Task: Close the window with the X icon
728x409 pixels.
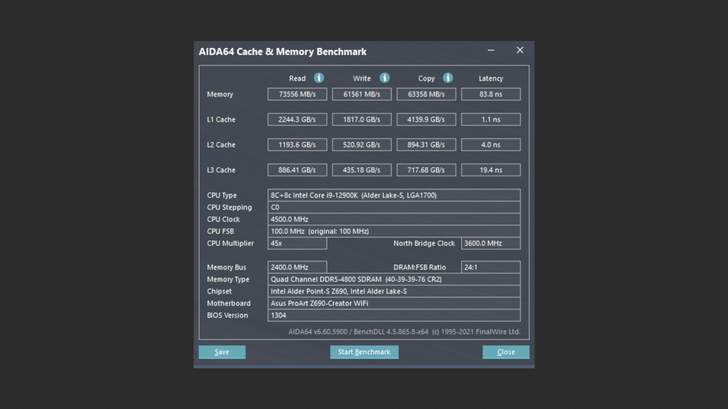Action: pyautogui.click(x=519, y=51)
